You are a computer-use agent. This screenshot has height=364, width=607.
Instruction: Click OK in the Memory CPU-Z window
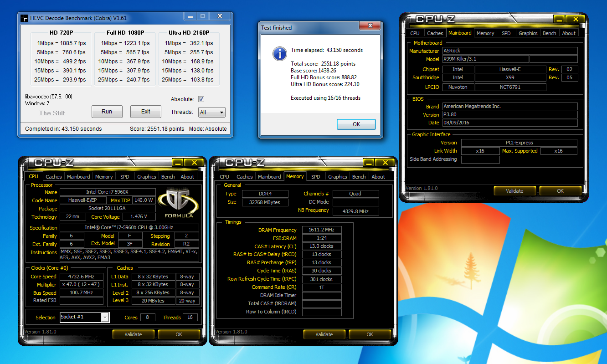[x=370, y=334]
